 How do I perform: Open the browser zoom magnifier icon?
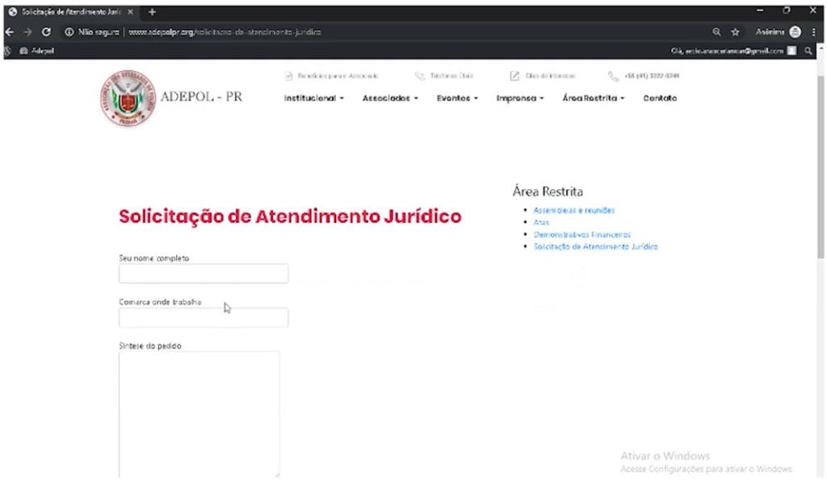[x=717, y=32]
